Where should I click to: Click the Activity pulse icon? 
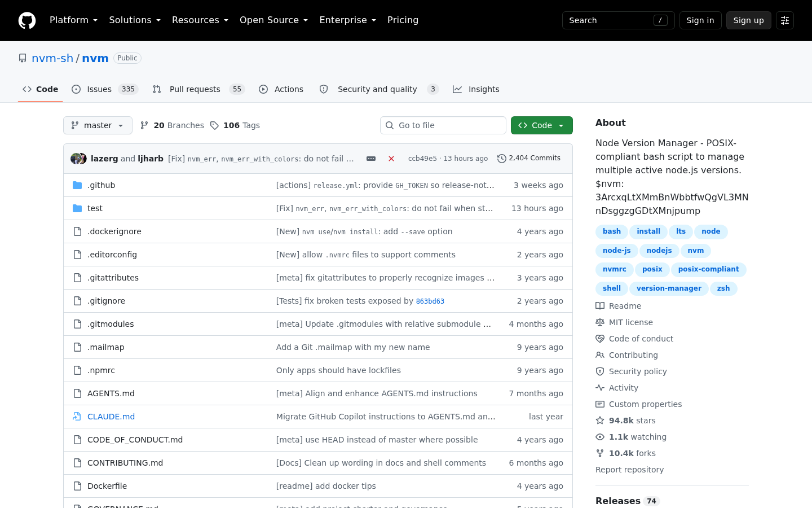pos(600,388)
